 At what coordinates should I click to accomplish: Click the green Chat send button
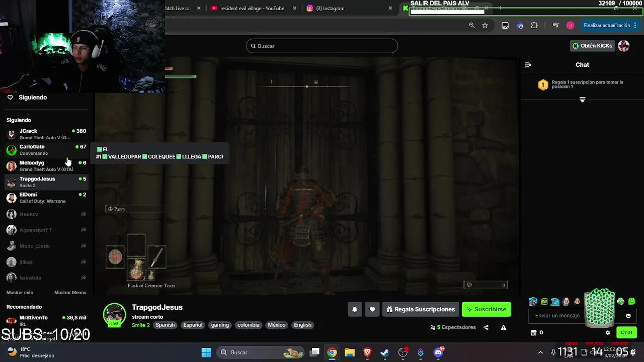tap(626, 332)
